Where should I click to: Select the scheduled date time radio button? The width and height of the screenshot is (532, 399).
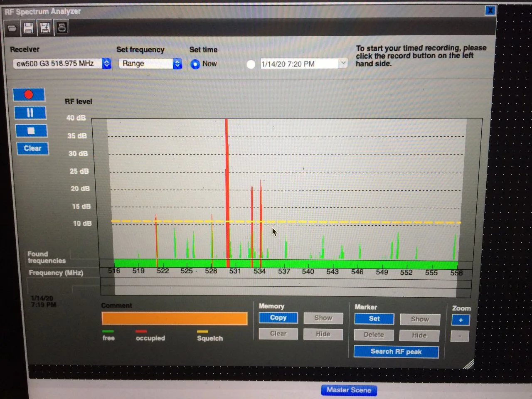251,64
